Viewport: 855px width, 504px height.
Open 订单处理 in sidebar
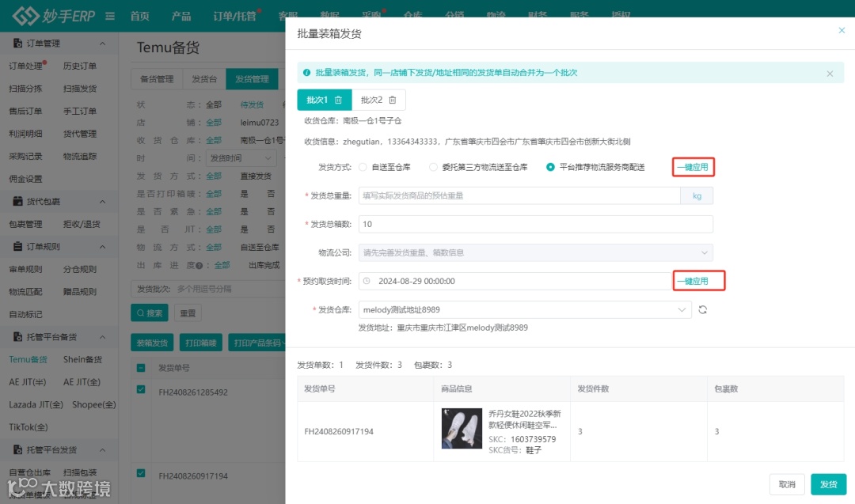25,66
